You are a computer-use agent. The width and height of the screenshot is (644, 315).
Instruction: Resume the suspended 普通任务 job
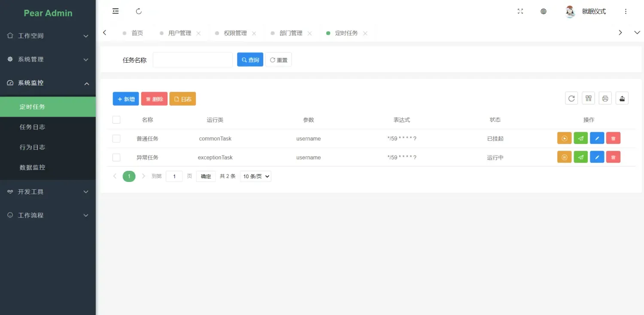pos(564,138)
